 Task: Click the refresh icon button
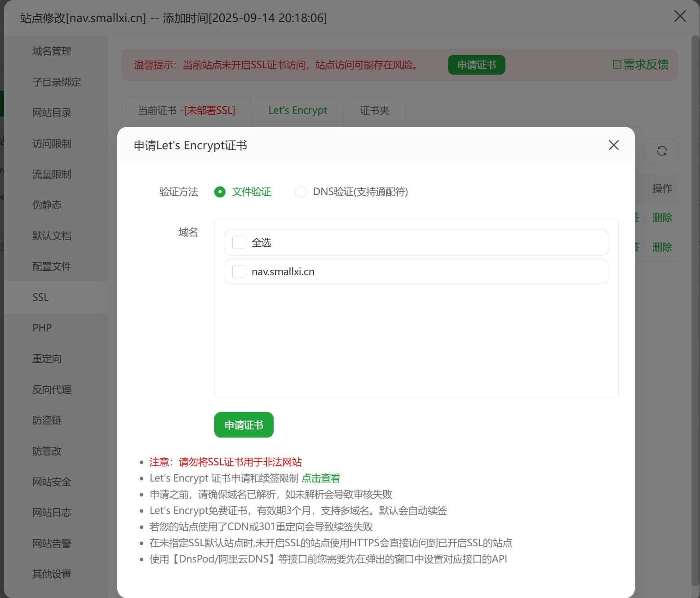point(661,151)
